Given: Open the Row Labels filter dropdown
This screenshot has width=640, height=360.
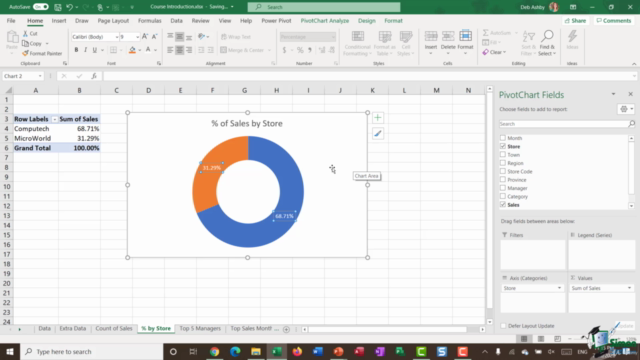Looking at the screenshot, I should pos(54,119).
